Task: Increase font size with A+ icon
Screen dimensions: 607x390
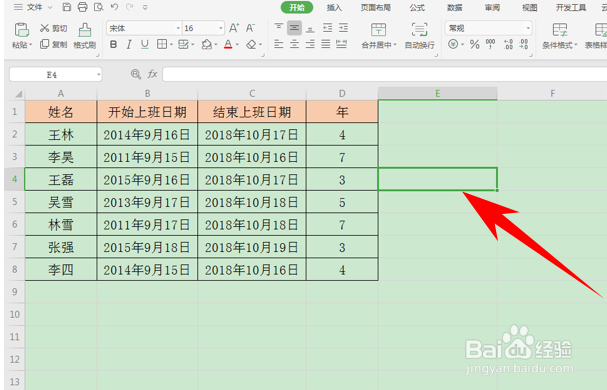Action: tap(234, 28)
